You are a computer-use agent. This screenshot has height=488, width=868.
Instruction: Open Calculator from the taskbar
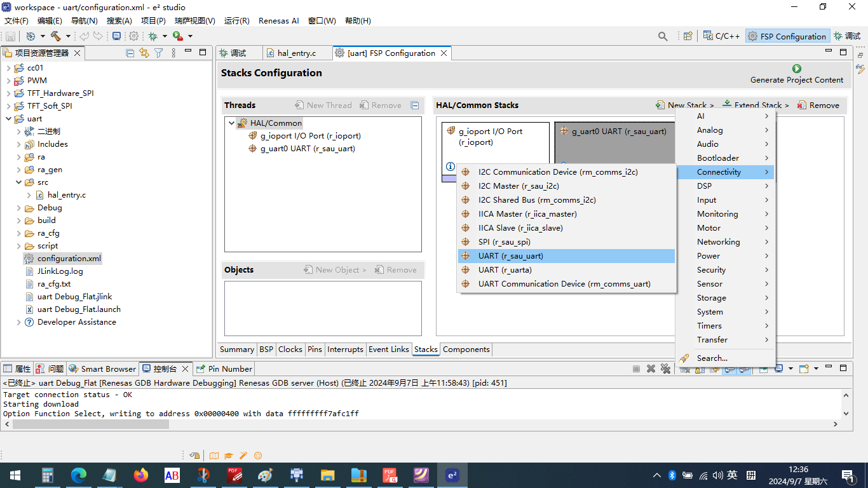coord(47,475)
